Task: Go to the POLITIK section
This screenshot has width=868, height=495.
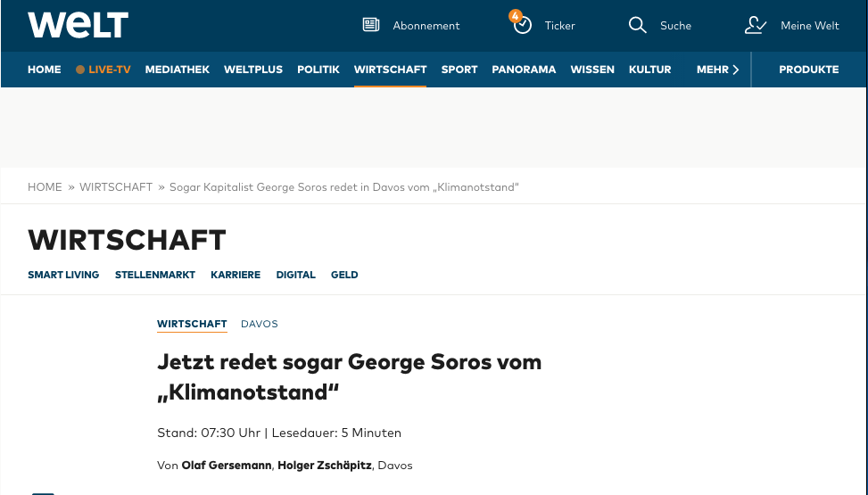Action: point(318,70)
